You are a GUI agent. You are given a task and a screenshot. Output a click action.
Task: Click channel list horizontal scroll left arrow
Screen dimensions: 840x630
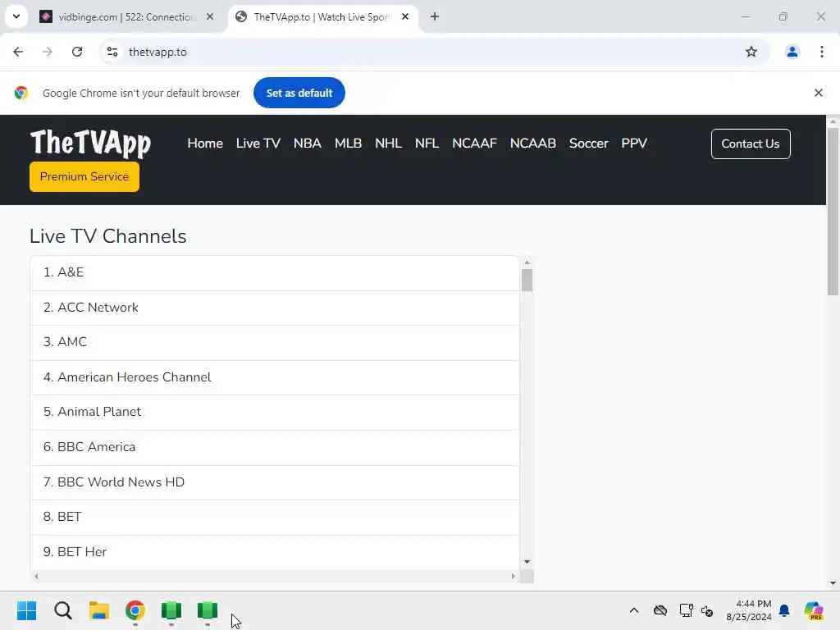[x=36, y=577]
